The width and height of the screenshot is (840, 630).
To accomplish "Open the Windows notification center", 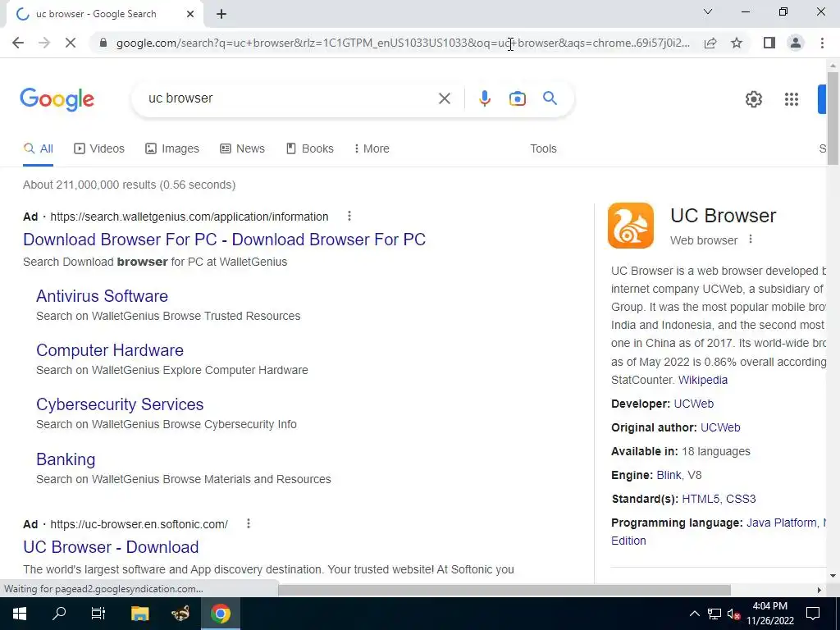I will tap(813, 614).
